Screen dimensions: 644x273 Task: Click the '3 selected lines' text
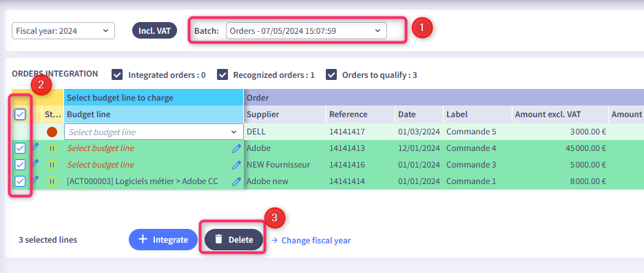pos(48,240)
